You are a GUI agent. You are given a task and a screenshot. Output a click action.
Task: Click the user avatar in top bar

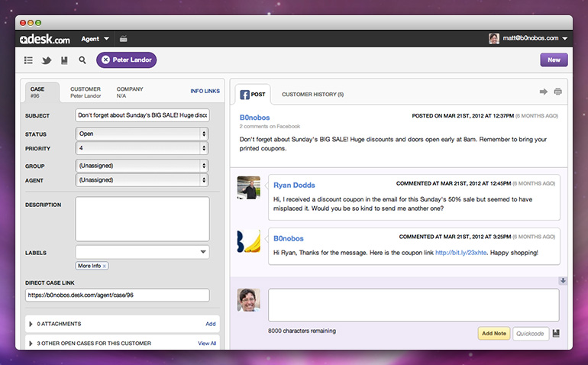(x=494, y=38)
